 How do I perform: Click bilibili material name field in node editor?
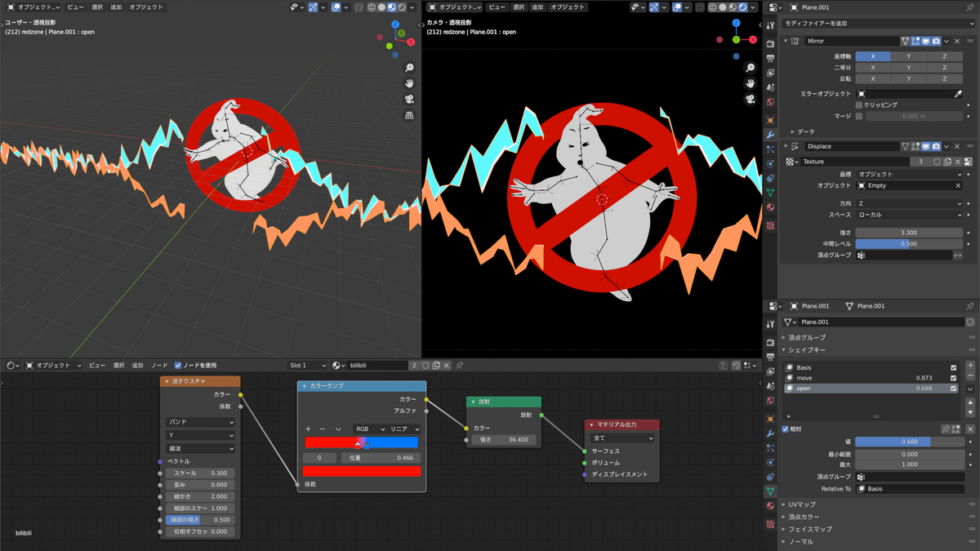[378, 365]
